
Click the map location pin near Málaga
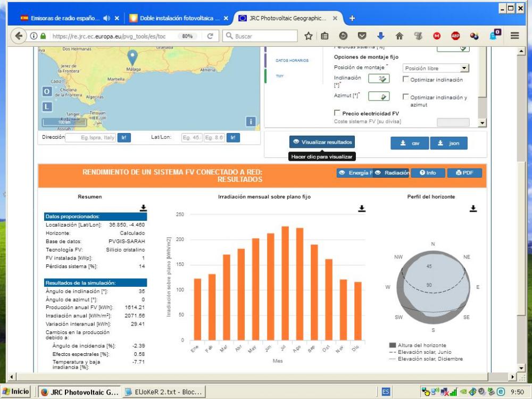point(132,57)
